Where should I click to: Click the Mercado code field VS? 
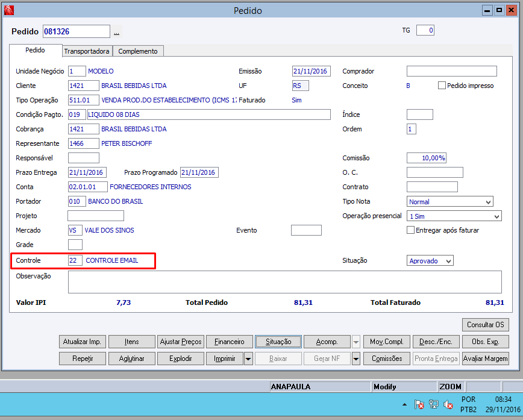pos(75,230)
